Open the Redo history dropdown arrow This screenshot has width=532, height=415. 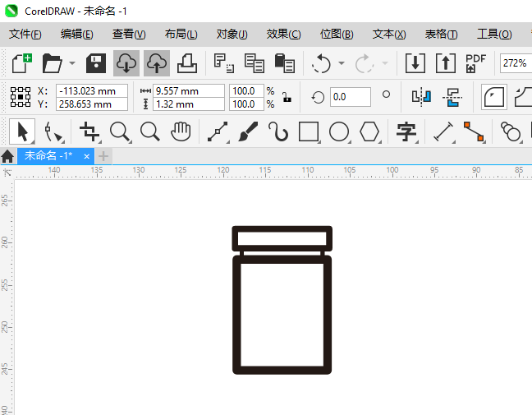pos(385,63)
